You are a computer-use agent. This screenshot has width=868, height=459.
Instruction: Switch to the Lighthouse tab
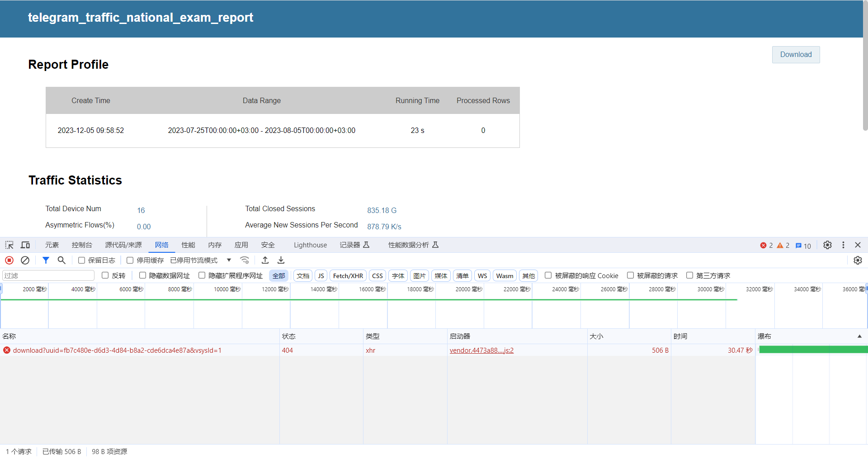click(310, 245)
